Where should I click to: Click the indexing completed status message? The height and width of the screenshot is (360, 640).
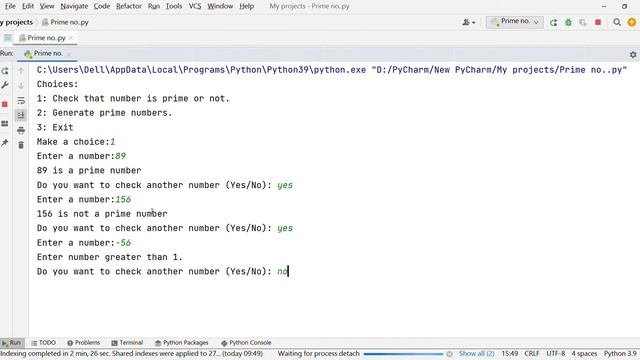pyautogui.click(x=131, y=353)
